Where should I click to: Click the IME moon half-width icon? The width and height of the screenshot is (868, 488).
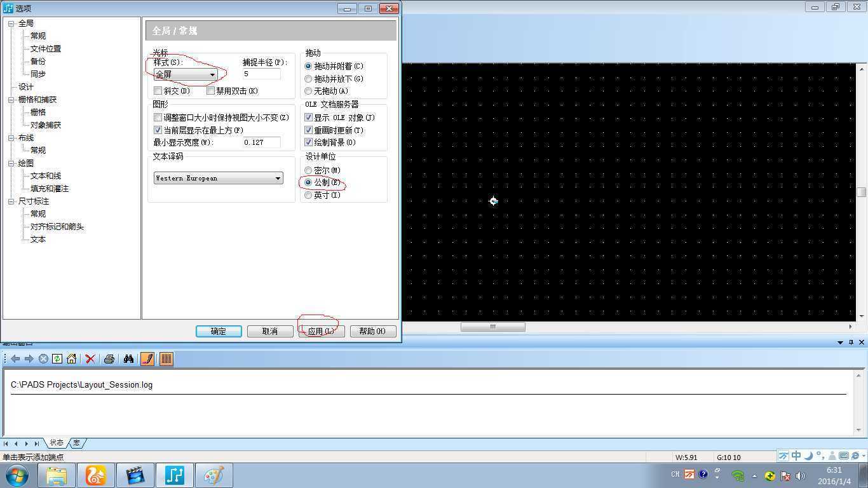[808, 456]
